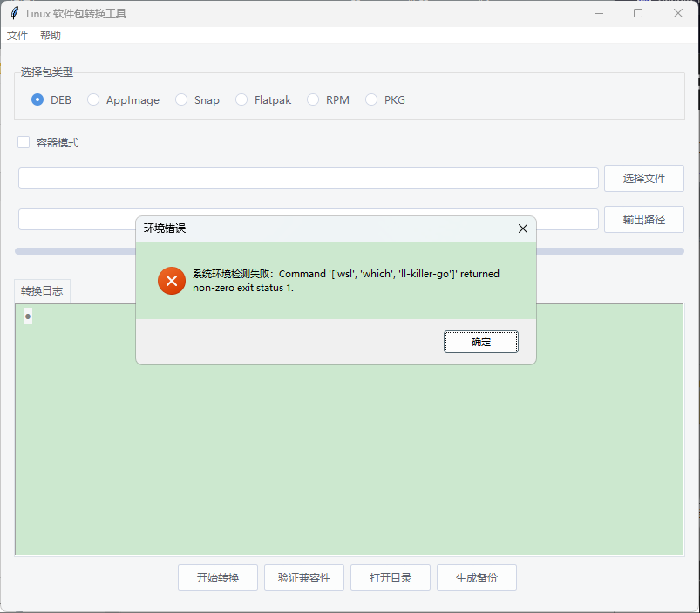Click the 输出路径 button

coord(643,219)
